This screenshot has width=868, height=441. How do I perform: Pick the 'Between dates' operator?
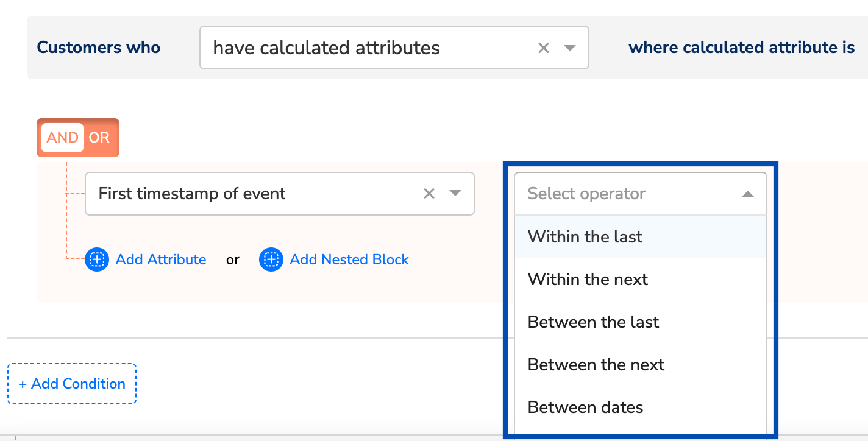click(585, 407)
